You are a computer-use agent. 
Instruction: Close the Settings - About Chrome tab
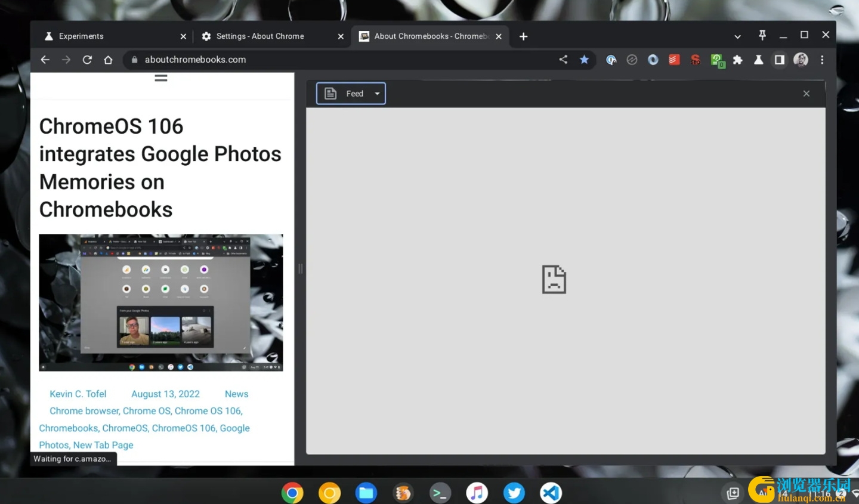coord(341,36)
